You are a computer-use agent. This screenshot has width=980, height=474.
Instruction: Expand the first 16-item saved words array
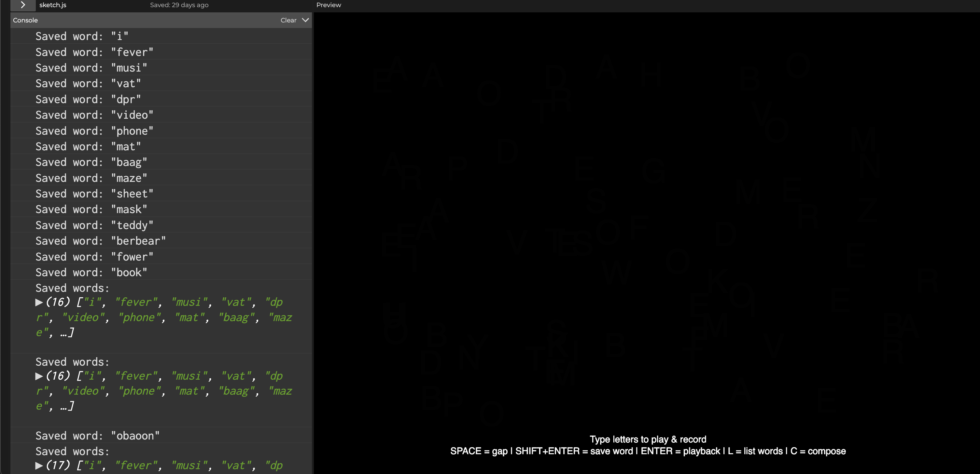click(x=38, y=303)
